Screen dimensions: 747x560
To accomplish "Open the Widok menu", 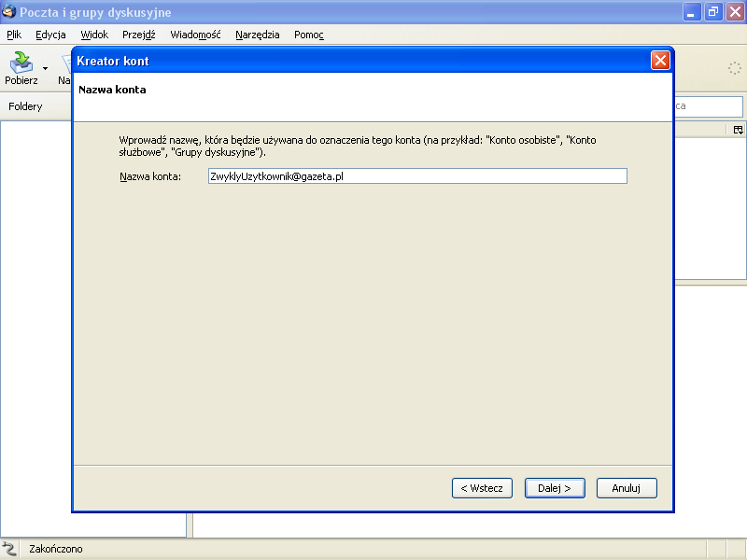I will (94, 35).
